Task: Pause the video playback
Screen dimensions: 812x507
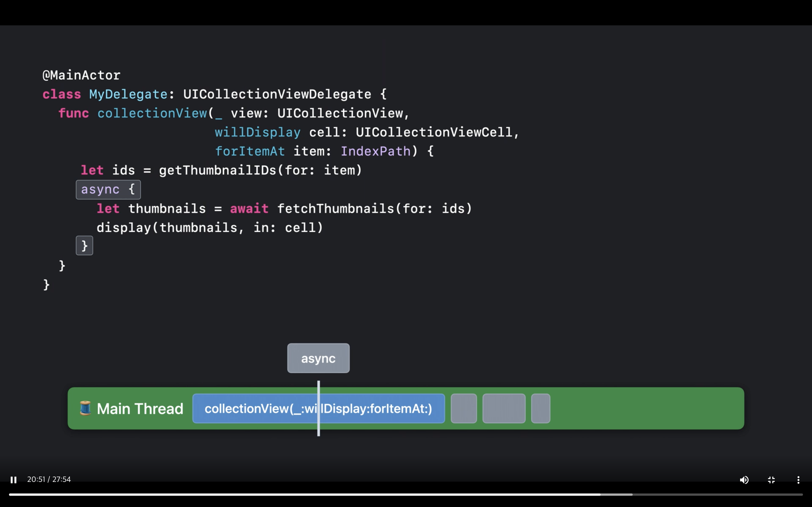Action: click(x=14, y=480)
